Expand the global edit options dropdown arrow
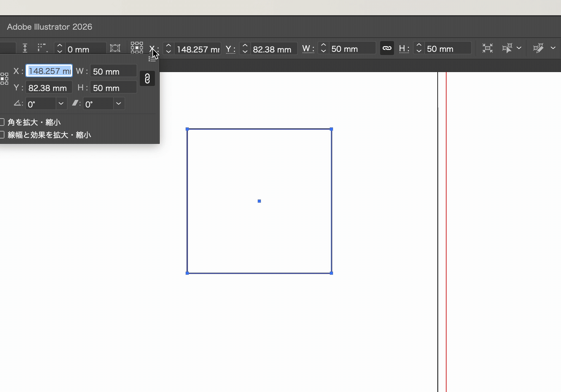The height and width of the screenshot is (392, 561). pyautogui.click(x=553, y=48)
